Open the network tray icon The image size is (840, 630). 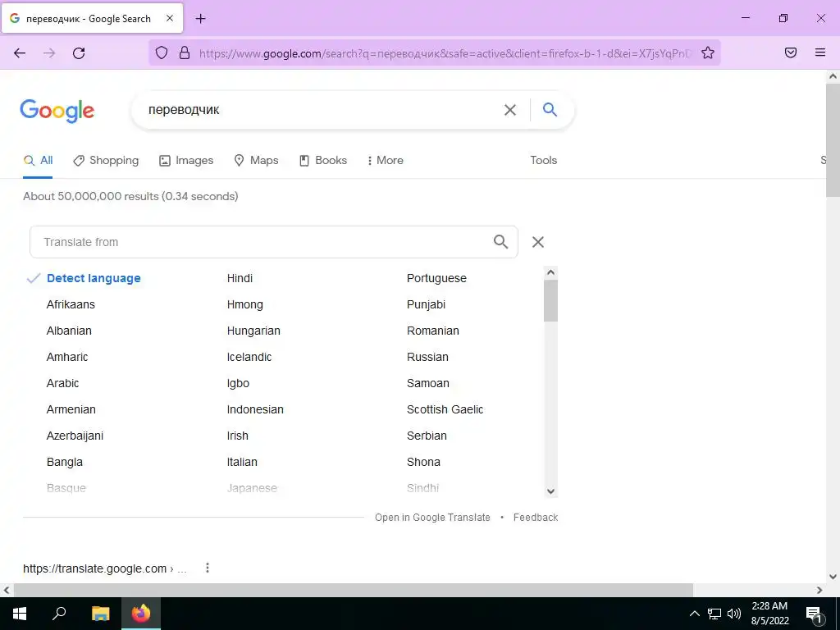click(x=714, y=614)
